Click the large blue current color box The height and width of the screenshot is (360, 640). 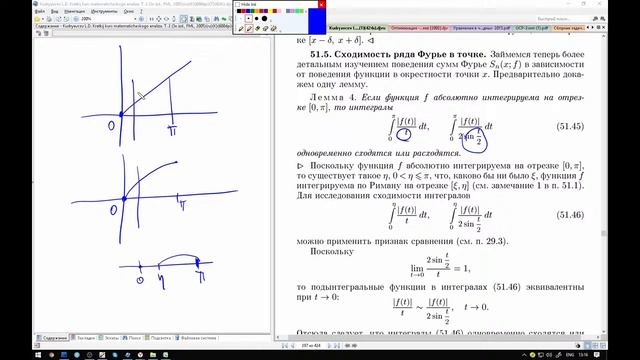point(317,21)
